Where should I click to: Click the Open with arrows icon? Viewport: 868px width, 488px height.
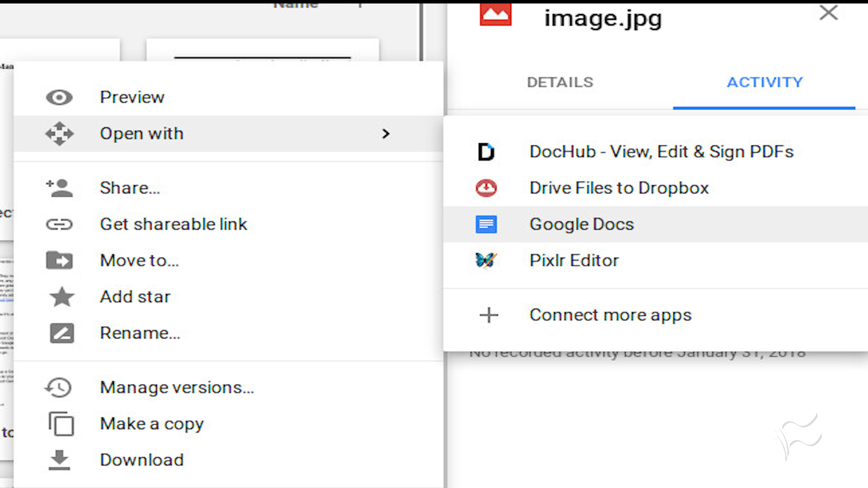[59, 133]
